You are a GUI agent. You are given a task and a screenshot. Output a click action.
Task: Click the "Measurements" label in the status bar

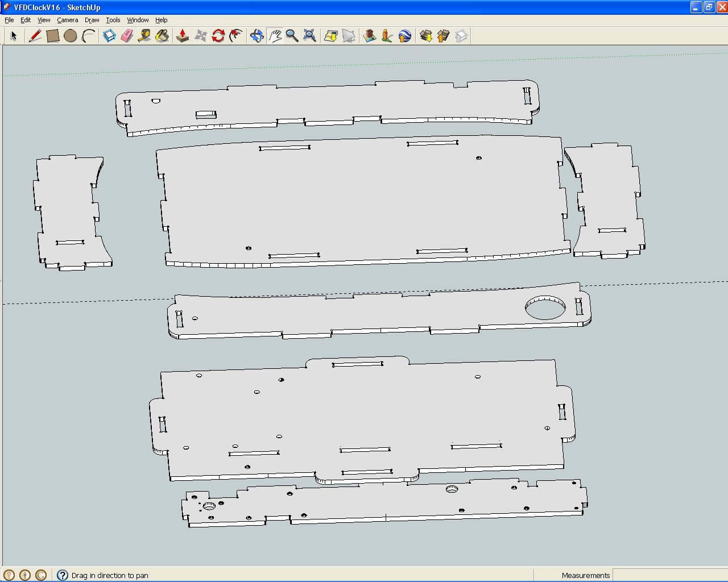[x=586, y=575]
